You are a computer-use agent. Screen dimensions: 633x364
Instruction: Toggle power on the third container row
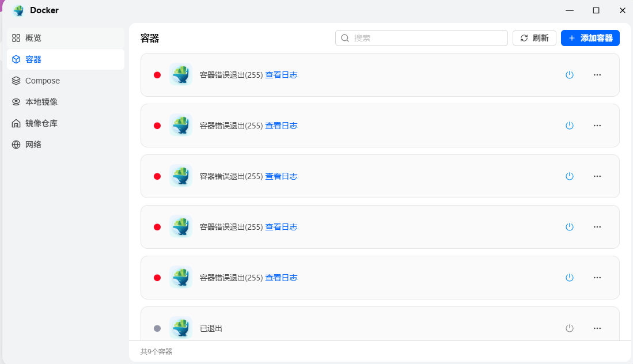click(570, 176)
